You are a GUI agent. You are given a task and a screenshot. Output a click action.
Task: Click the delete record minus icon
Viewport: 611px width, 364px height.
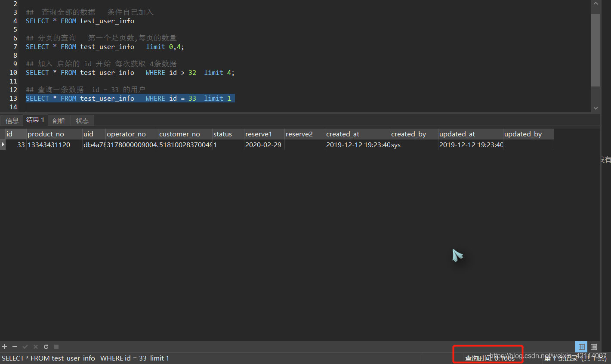coord(15,346)
